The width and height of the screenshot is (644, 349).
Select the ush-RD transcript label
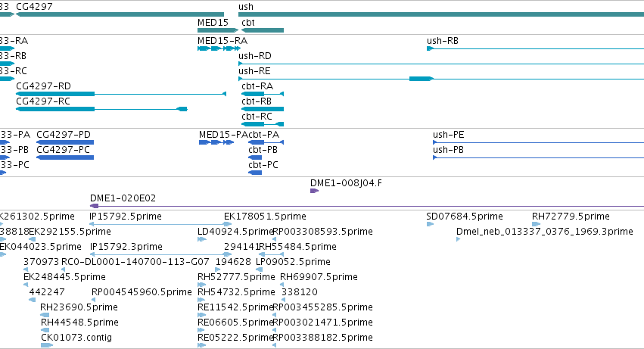[254, 56]
